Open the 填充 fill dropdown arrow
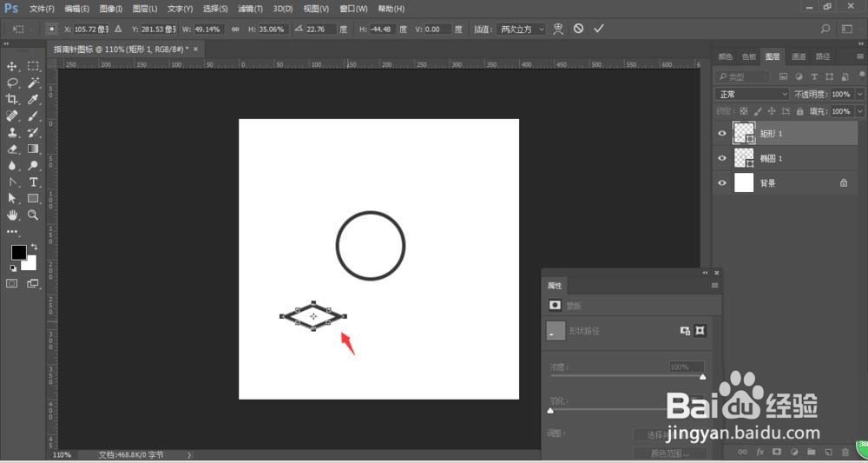Viewport: 868px width, 463px height. (x=859, y=111)
